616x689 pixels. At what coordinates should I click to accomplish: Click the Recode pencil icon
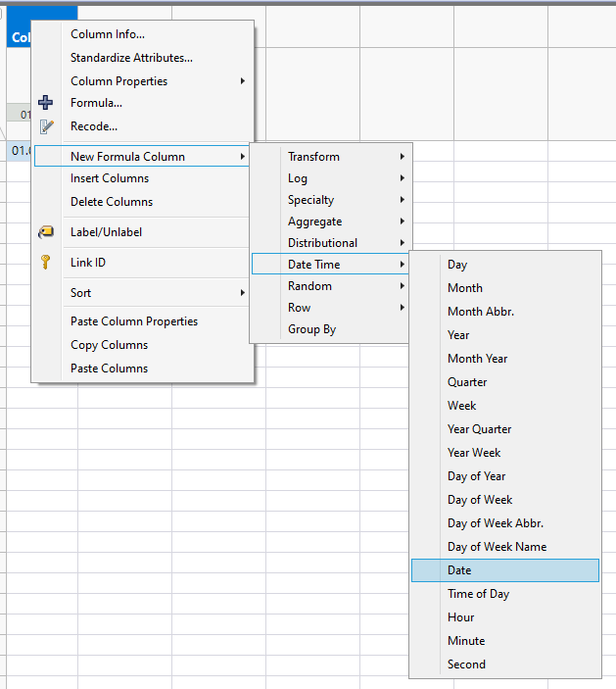(x=45, y=126)
